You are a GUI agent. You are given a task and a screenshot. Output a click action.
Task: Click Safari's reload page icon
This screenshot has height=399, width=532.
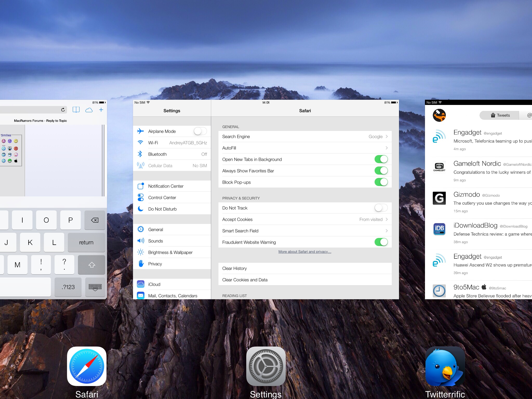click(x=63, y=110)
